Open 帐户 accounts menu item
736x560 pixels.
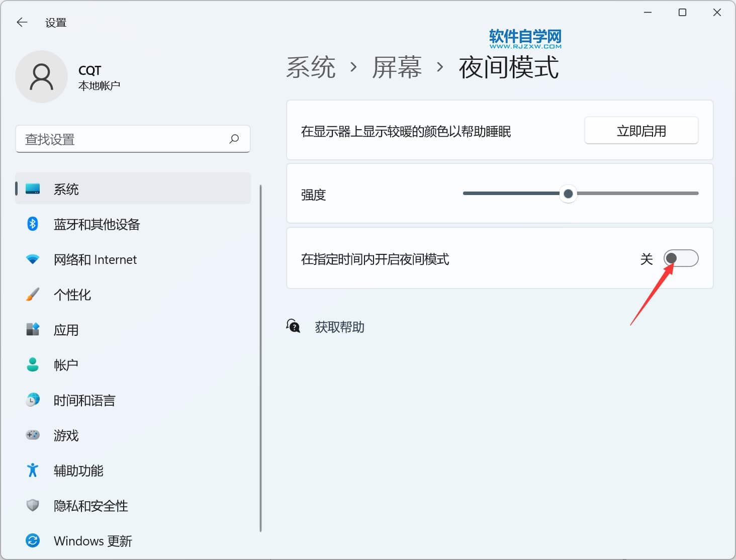[x=66, y=365]
